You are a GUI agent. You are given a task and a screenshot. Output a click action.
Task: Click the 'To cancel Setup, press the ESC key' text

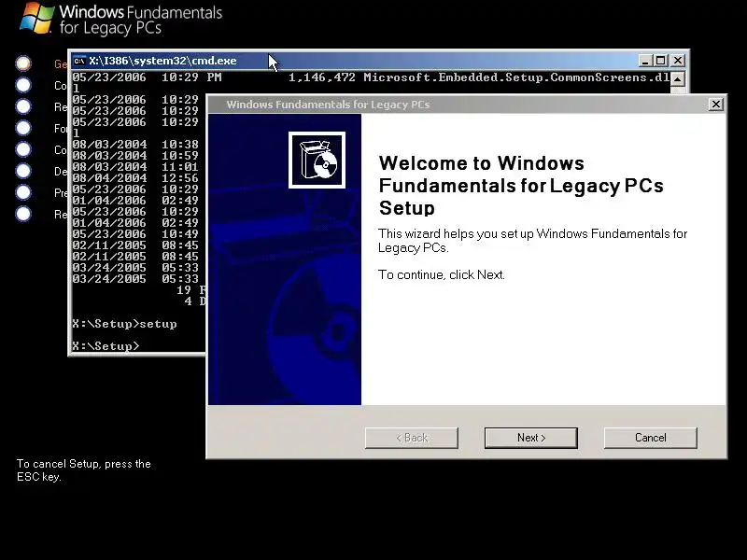point(84,470)
